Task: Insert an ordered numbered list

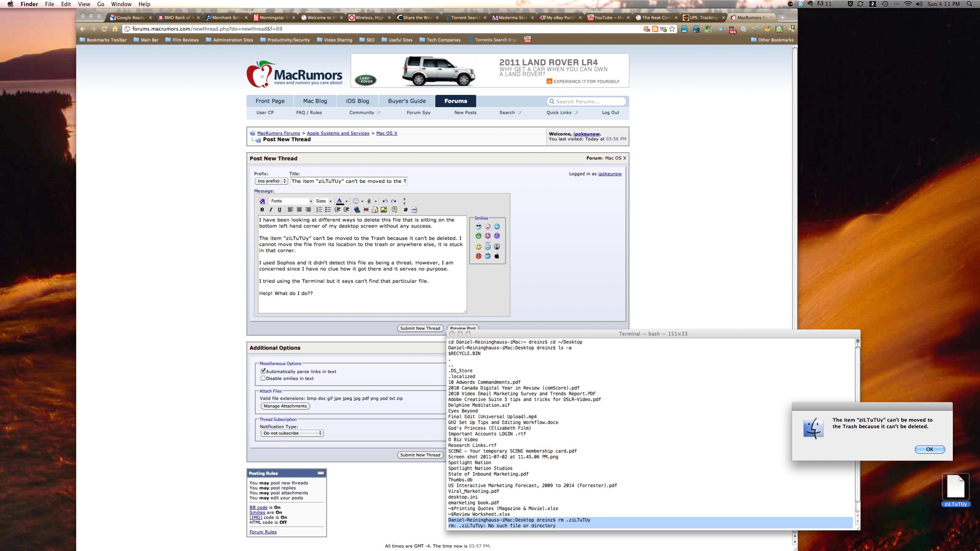Action: (319, 210)
